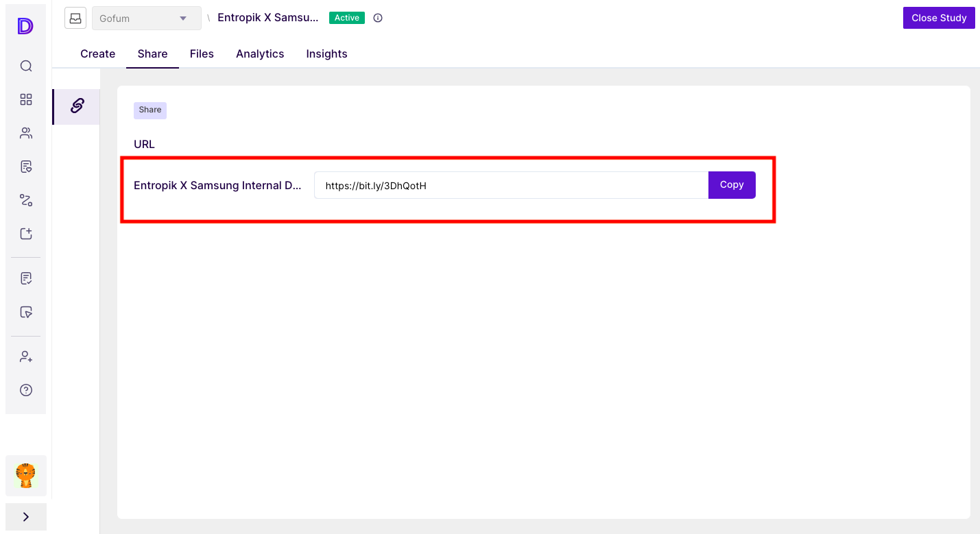Screen dimensions: 980x534
Task: Open the document with heart icon in sidebar
Action: pyautogui.click(x=26, y=167)
